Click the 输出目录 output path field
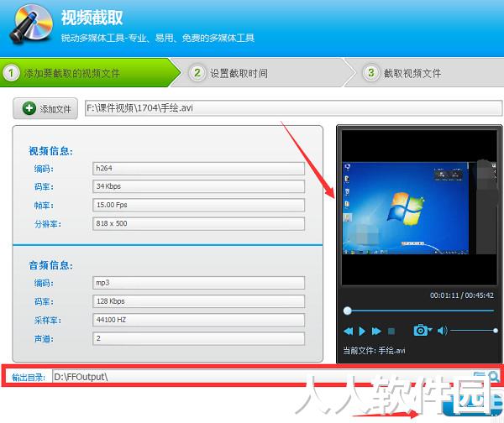This screenshot has width=504, height=423. point(262,377)
